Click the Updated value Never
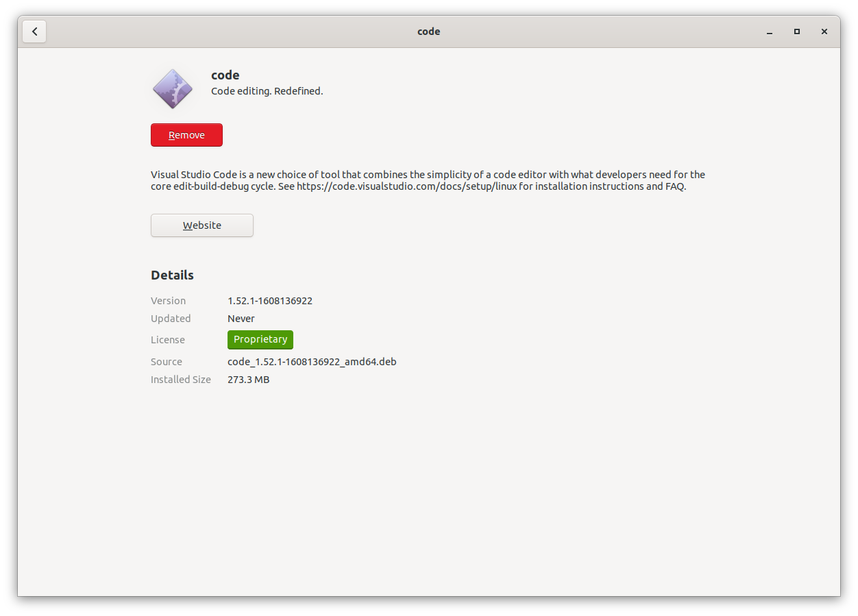858x616 pixels. [241, 319]
